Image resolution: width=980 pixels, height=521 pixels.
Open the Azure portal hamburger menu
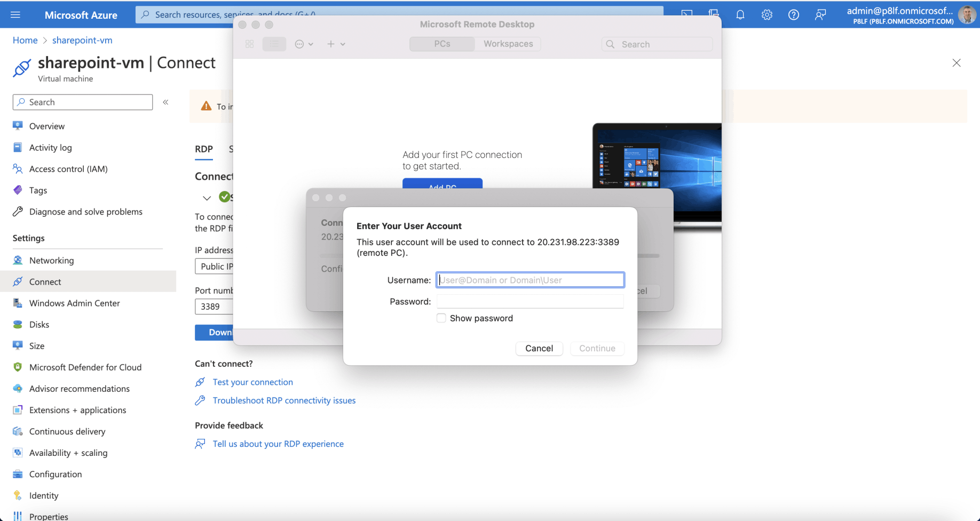(x=15, y=14)
